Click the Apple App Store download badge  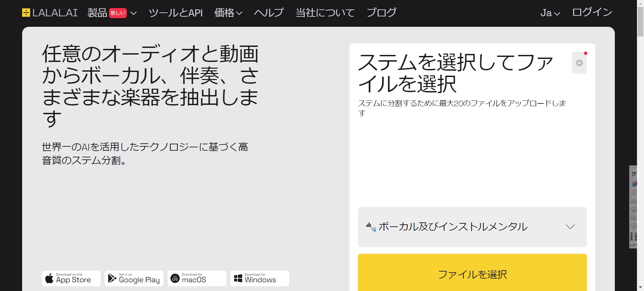click(71, 278)
